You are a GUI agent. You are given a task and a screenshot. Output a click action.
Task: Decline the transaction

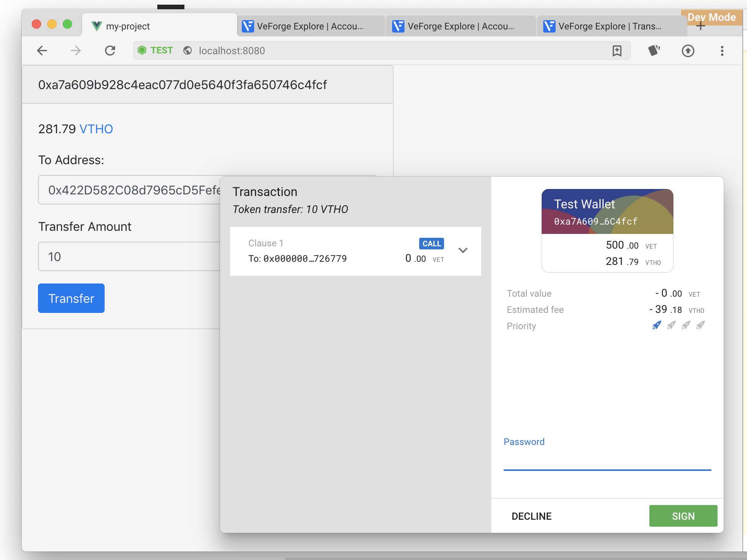click(x=531, y=516)
